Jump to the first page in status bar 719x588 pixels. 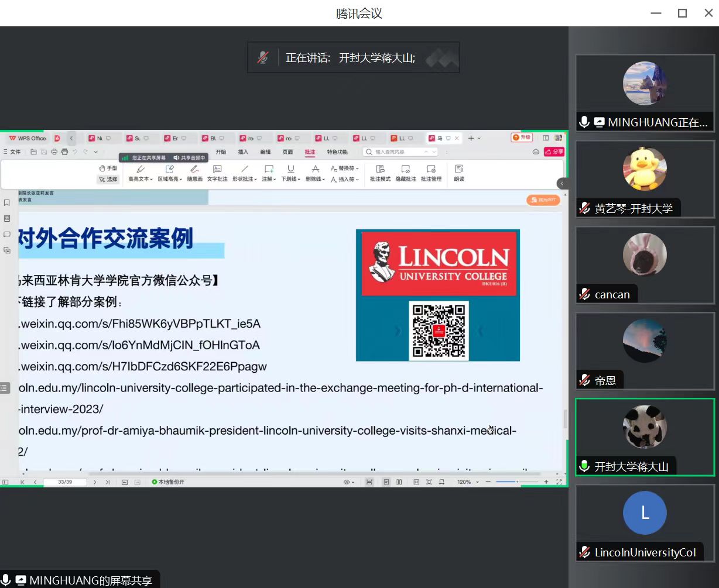[22, 482]
